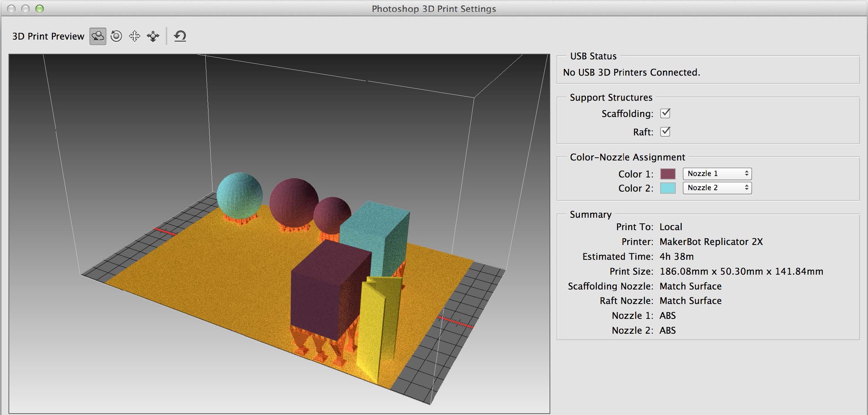Screen dimensions: 868x415
Task: Select the Pan view tool
Action: coord(135,36)
